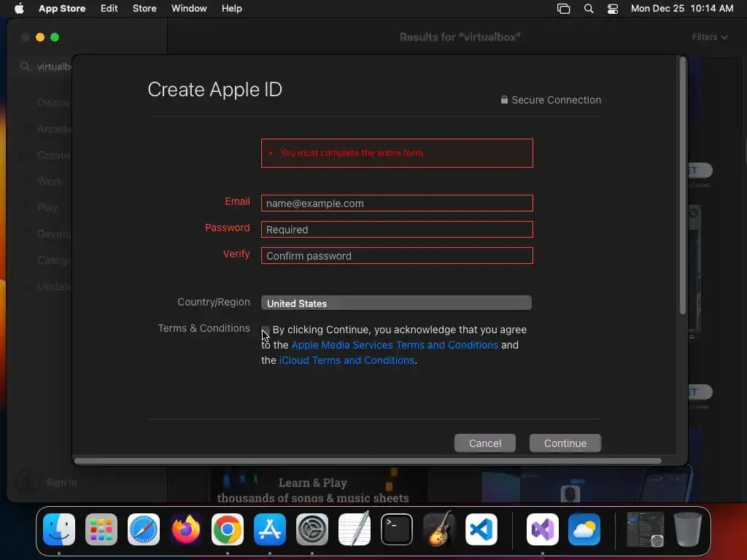The height and width of the screenshot is (560, 747).
Task: Open iCloud Terms and Conditions link
Action: point(347,360)
